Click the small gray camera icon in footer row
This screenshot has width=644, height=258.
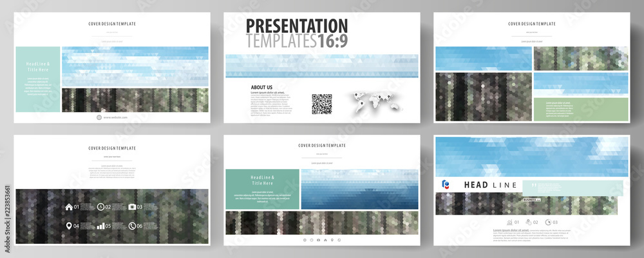tap(318, 240)
